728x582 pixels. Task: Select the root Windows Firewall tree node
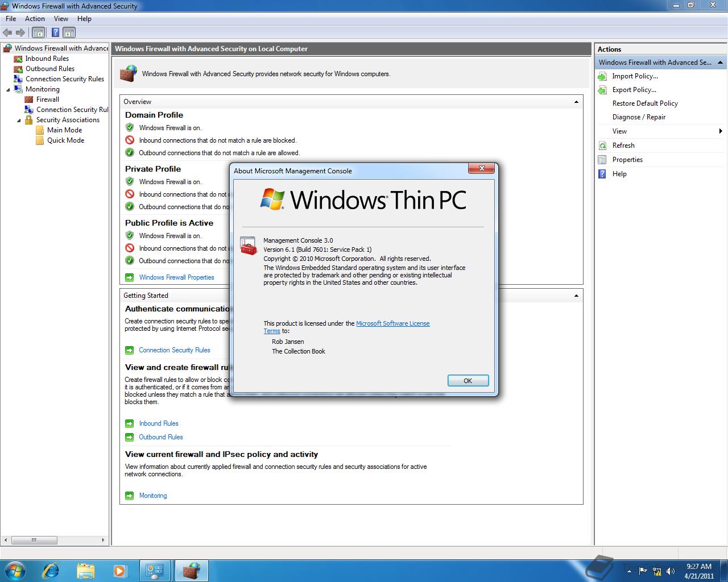pyautogui.click(x=61, y=48)
